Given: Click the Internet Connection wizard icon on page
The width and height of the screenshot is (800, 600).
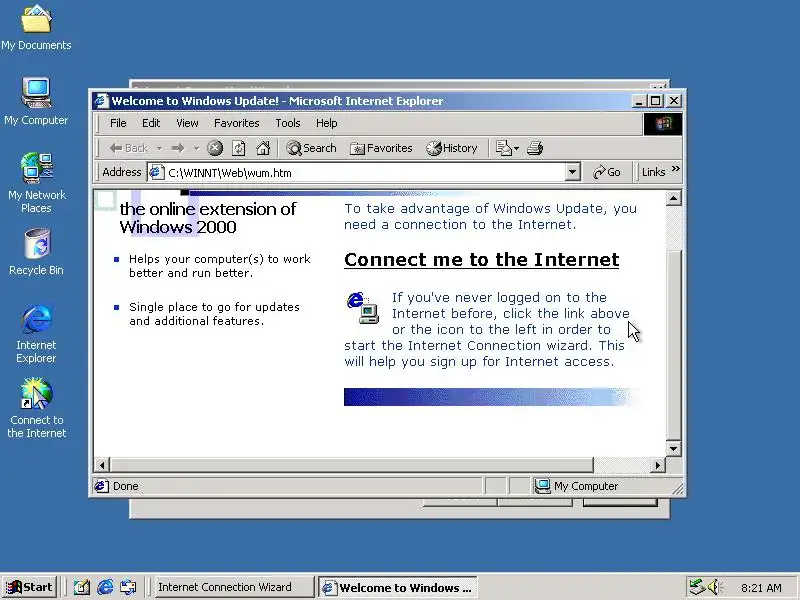Looking at the screenshot, I should [362, 308].
